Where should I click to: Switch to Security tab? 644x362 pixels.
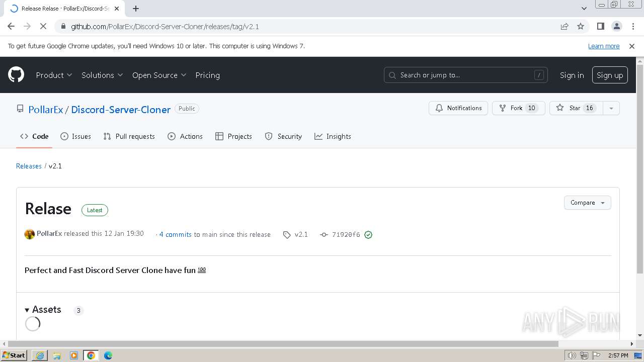pos(283,136)
